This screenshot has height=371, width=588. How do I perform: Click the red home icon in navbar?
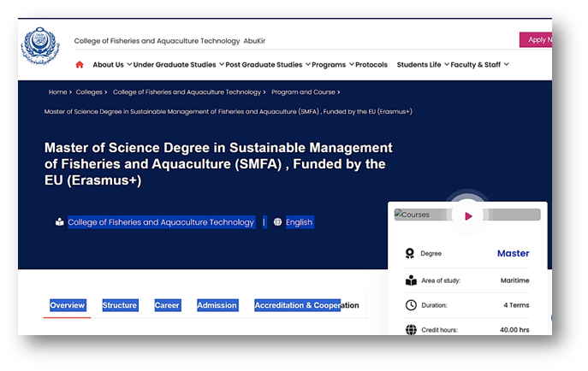pos(80,64)
